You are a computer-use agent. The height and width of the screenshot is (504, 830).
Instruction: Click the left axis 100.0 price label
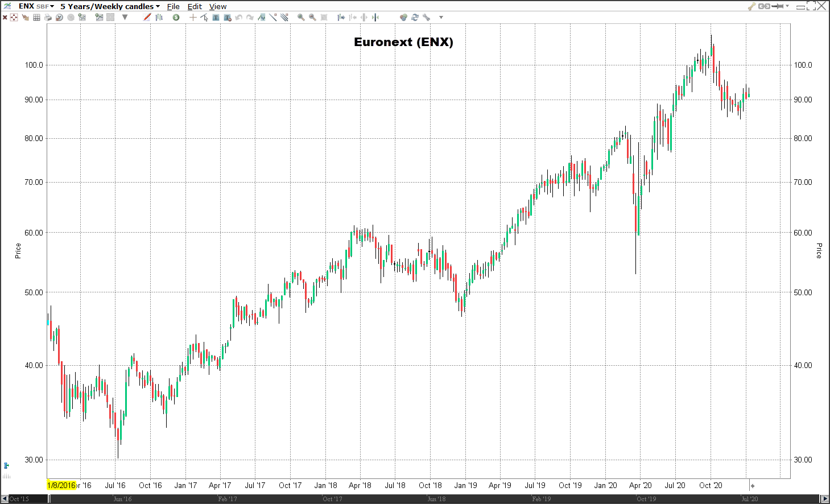point(34,65)
